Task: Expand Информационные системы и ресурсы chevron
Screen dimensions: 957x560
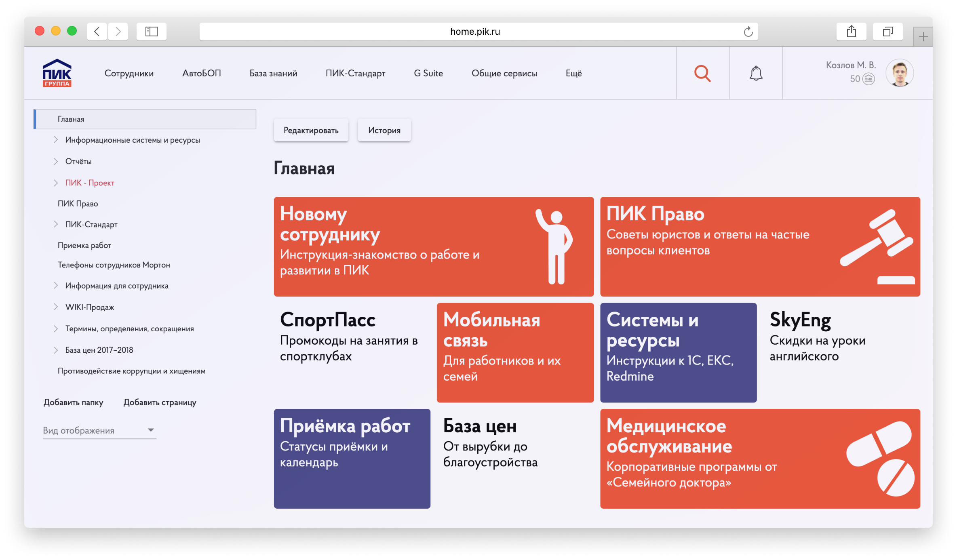Action: [56, 140]
